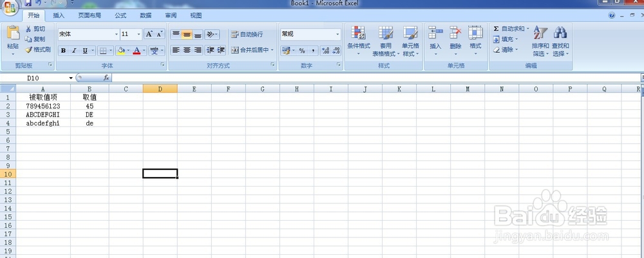Select column D header

[x=160, y=89]
